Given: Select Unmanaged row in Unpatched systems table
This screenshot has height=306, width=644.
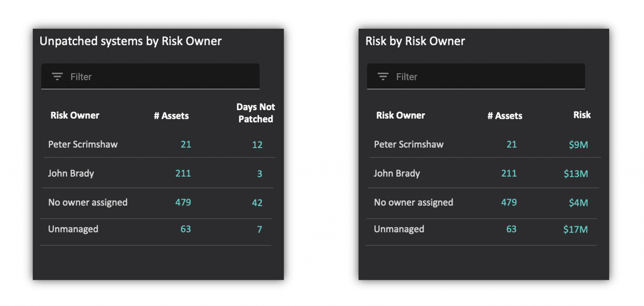Looking at the screenshot, I should (73, 229).
